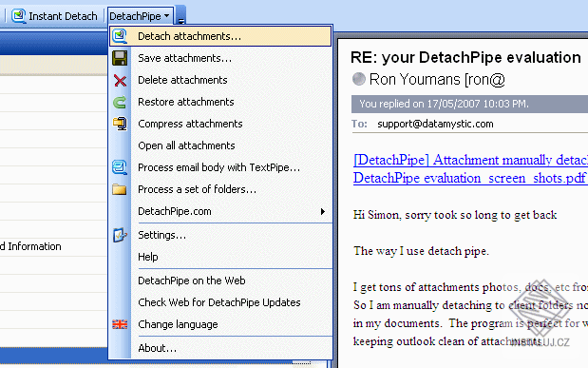Open the DetachPipe toolbar dropdown menu
Screen dimensions: 588x368
(140, 16)
